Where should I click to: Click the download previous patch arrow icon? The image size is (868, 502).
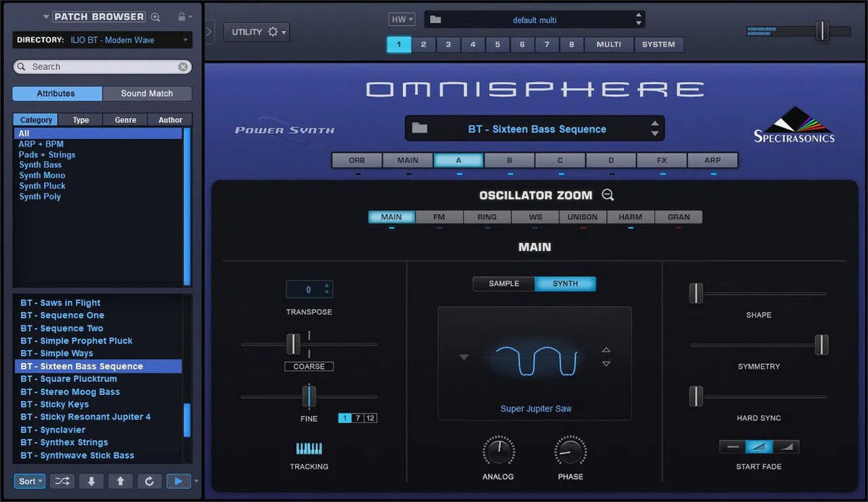pyautogui.click(x=90, y=481)
